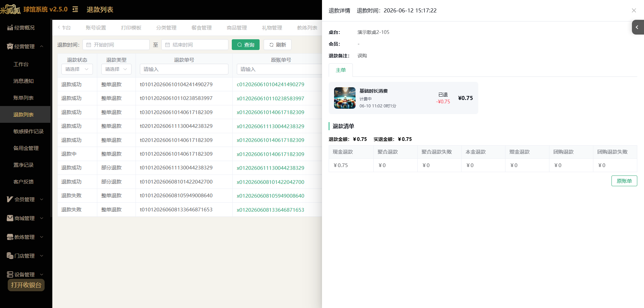644x308 pixels.
Task: Switch to the 商品管理 tab
Action: (x=237, y=28)
